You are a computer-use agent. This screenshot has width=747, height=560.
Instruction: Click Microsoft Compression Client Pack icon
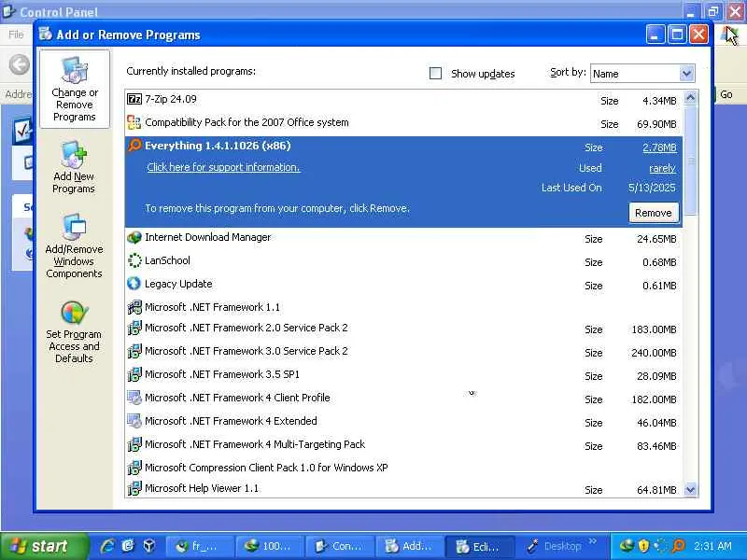click(134, 468)
